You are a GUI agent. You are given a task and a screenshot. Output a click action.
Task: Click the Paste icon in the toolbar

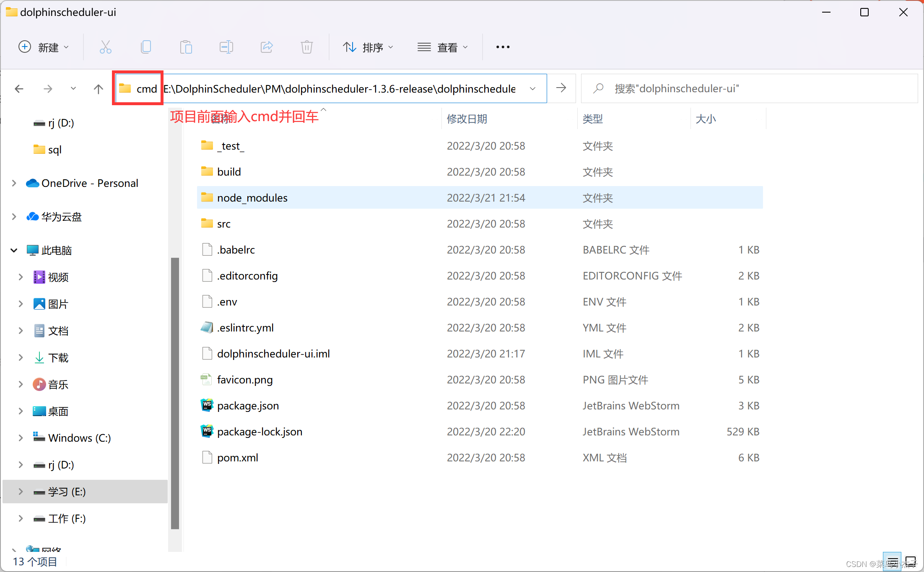click(186, 47)
